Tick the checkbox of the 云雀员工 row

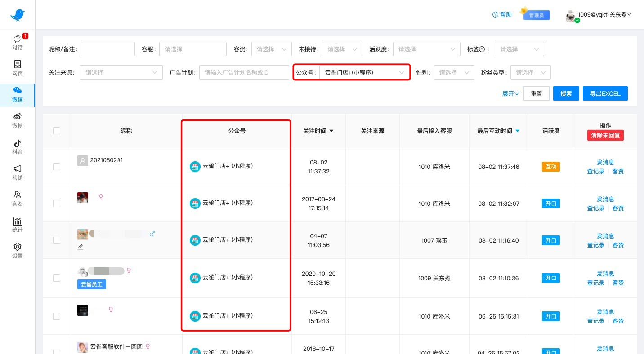[x=57, y=278]
